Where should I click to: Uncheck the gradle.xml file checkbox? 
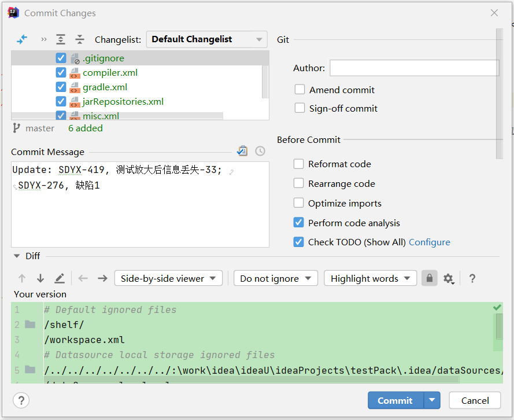pyautogui.click(x=61, y=87)
